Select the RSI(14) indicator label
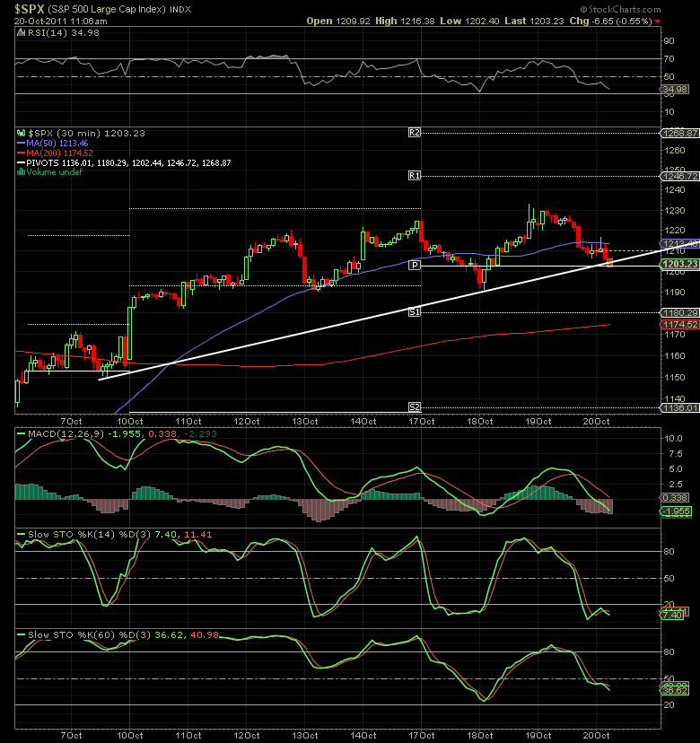 (41, 31)
